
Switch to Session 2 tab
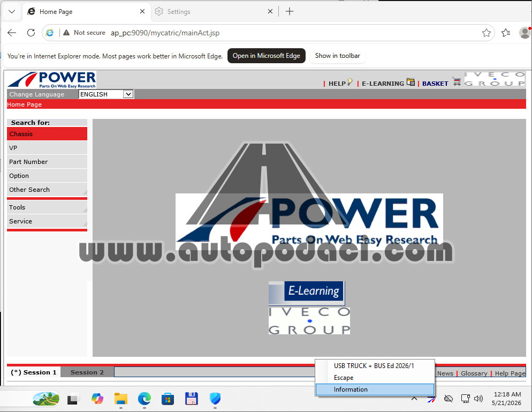pos(87,372)
